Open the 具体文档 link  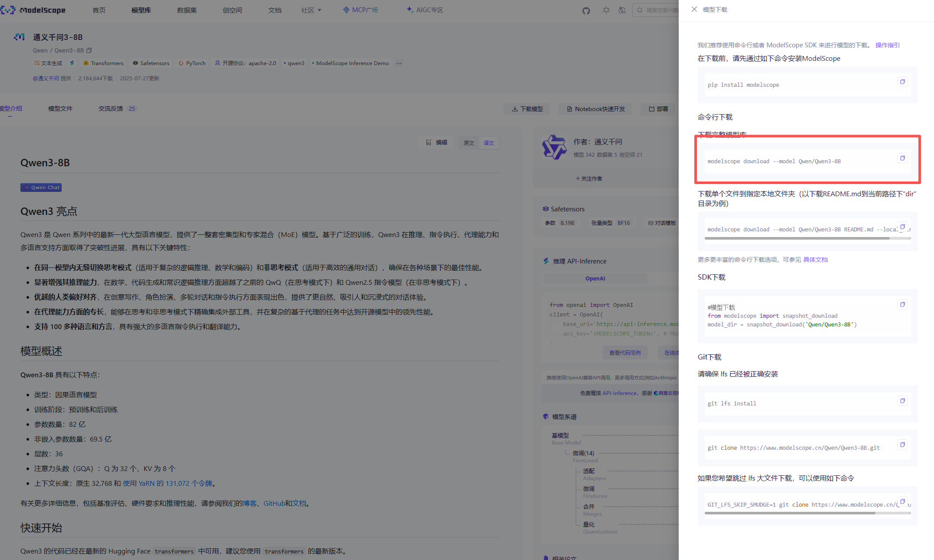(x=815, y=260)
